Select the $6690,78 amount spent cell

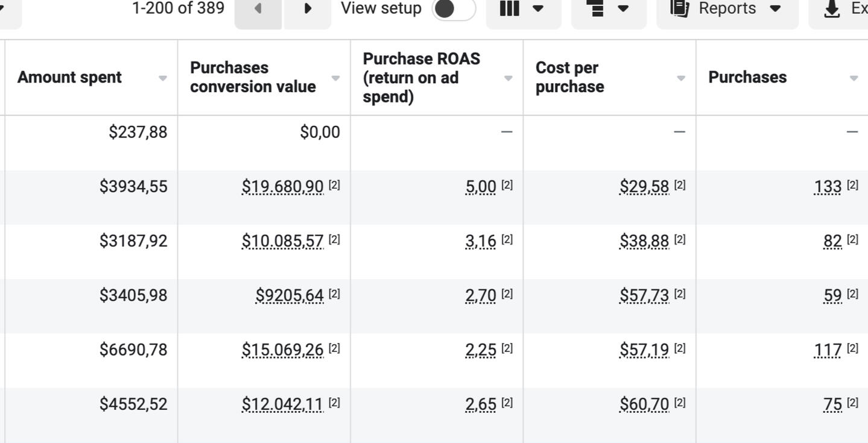point(133,350)
